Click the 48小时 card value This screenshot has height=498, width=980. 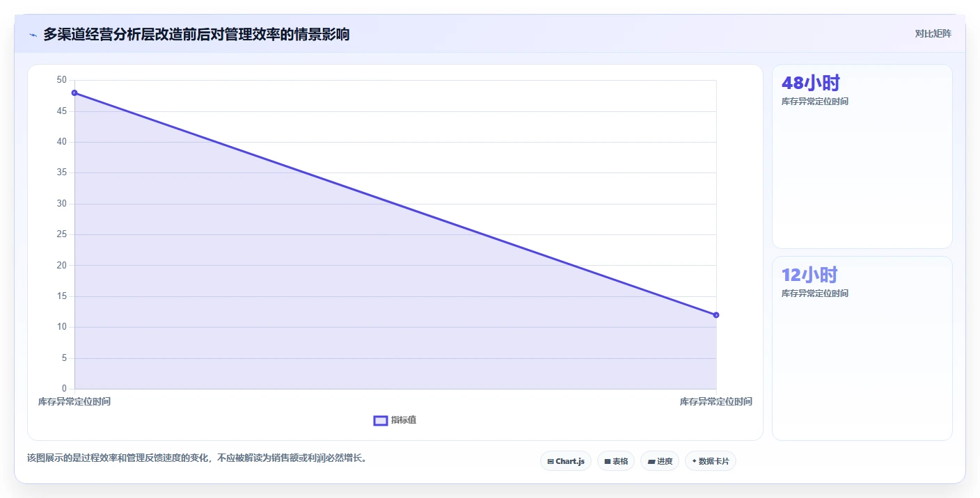tap(811, 83)
